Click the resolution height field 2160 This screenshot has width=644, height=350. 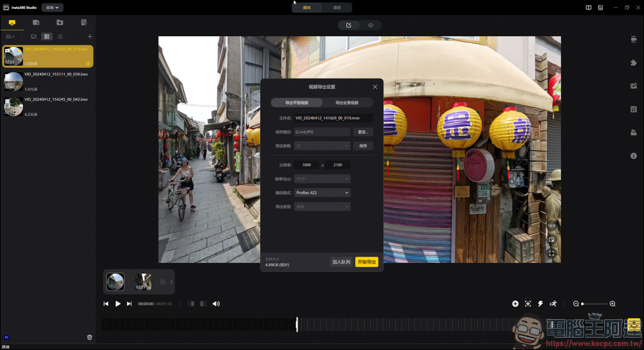(x=337, y=165)
